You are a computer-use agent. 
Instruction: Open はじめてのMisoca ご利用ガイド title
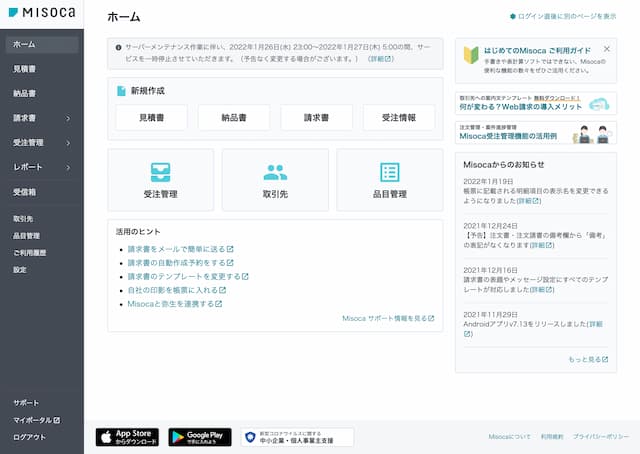pyautogui.click(x=537, y=51)
